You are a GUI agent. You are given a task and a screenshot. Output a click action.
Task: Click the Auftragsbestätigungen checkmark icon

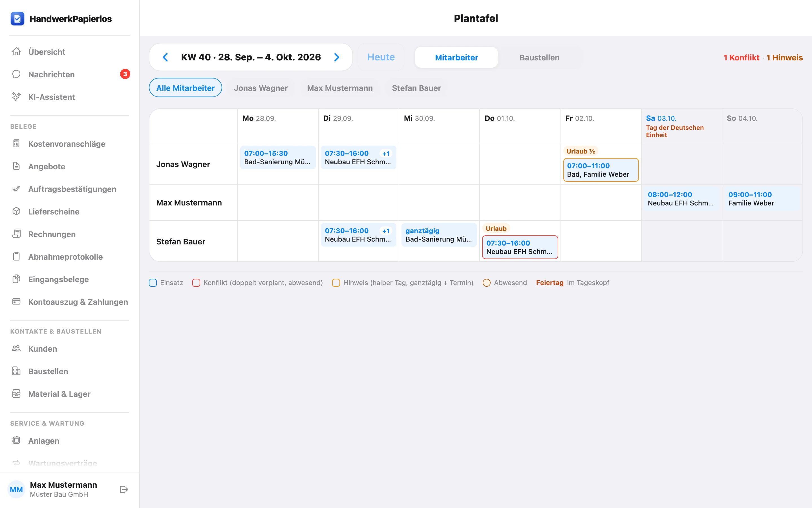[x=16, y=189]
